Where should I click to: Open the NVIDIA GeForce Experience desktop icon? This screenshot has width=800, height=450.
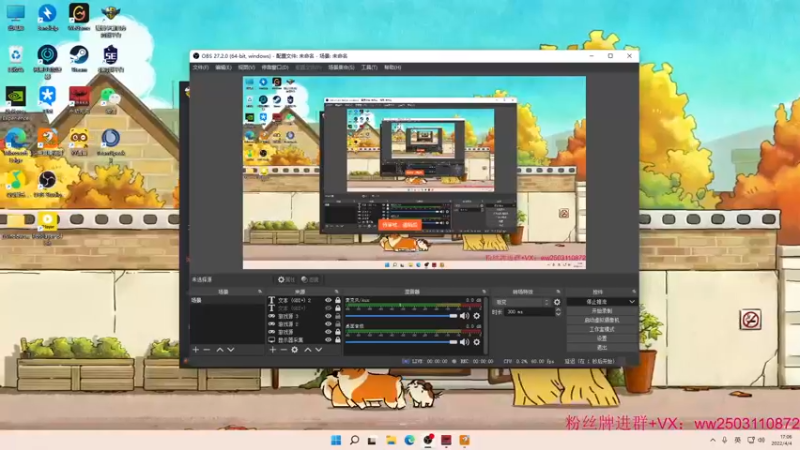tap(15, 103)
